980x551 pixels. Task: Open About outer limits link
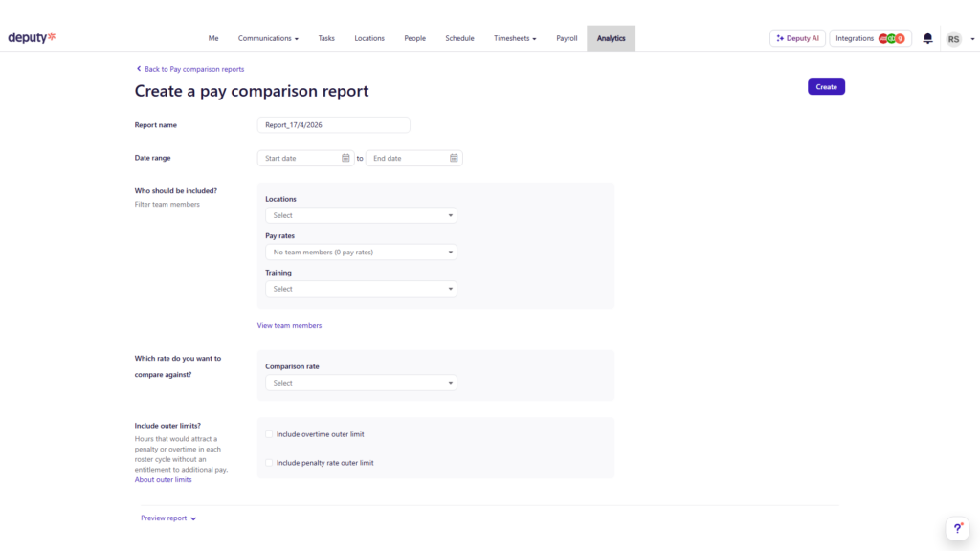[x=163, y=480]
